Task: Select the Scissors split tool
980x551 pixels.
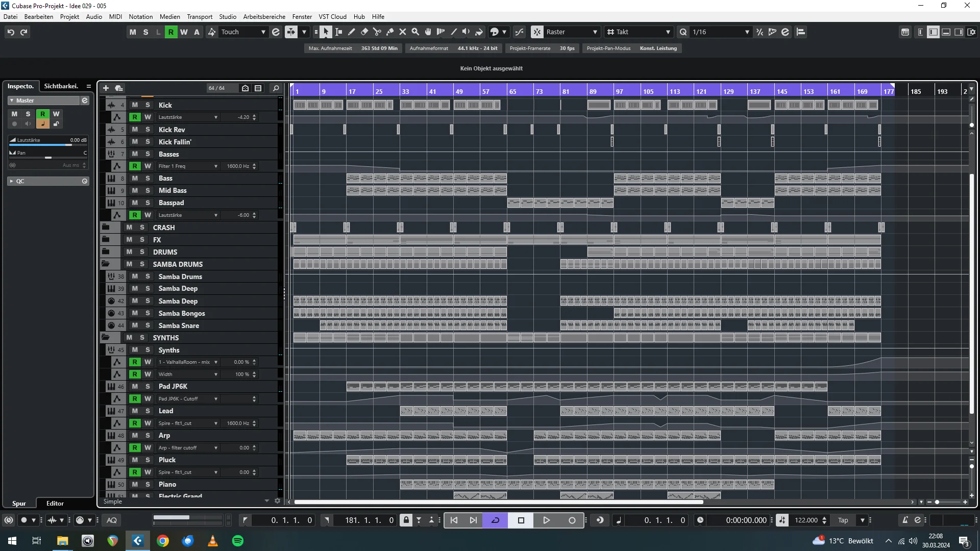Action: [x=377, y=32]
